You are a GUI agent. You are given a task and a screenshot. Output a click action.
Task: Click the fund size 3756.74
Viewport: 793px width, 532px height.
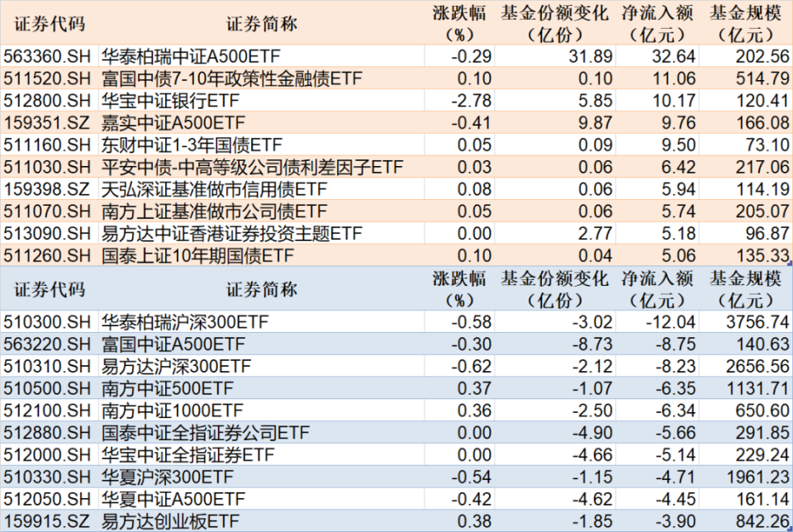(x=757, y=322)
